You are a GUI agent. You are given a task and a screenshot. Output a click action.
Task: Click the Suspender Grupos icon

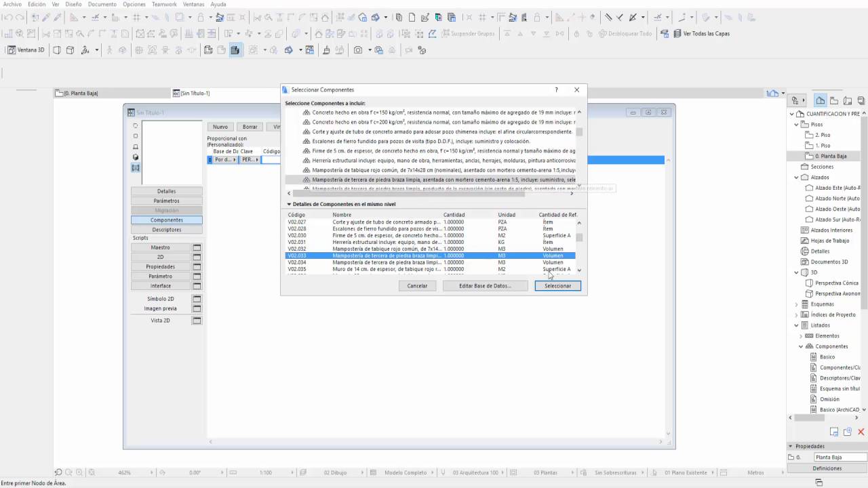tap(446, 33)
